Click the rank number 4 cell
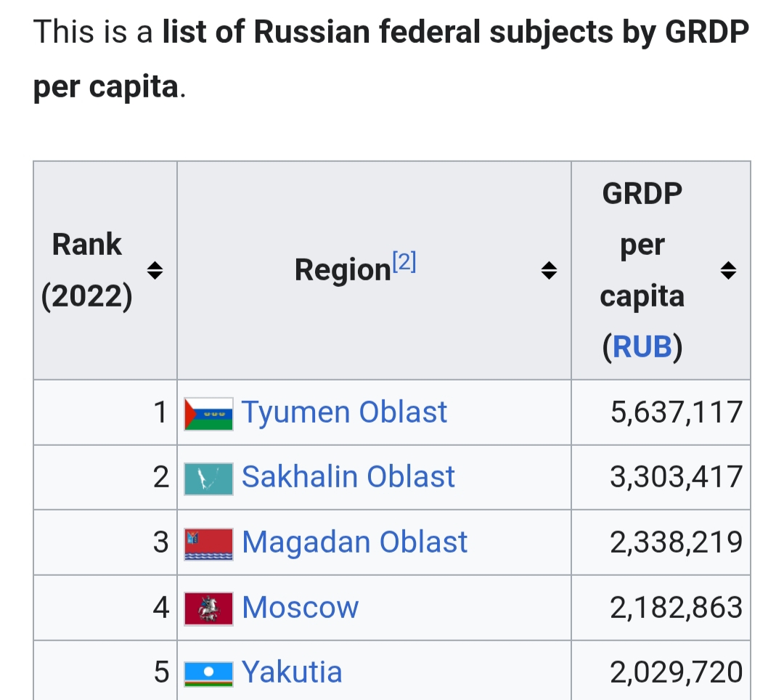The height and width of the screenshot is (700, 784). (x=160, y=608)
